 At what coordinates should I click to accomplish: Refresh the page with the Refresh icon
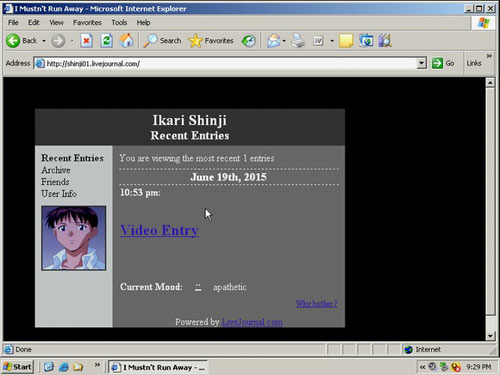[106, 41]
